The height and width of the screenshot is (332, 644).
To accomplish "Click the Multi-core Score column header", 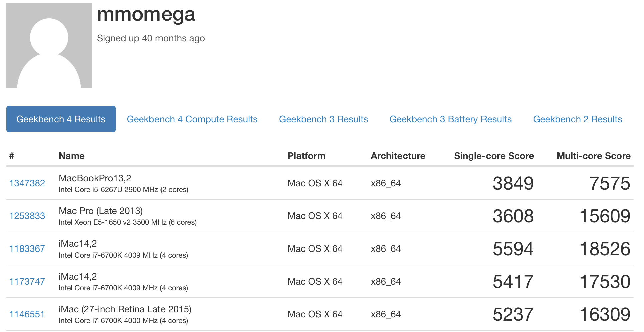I will 594,156.
